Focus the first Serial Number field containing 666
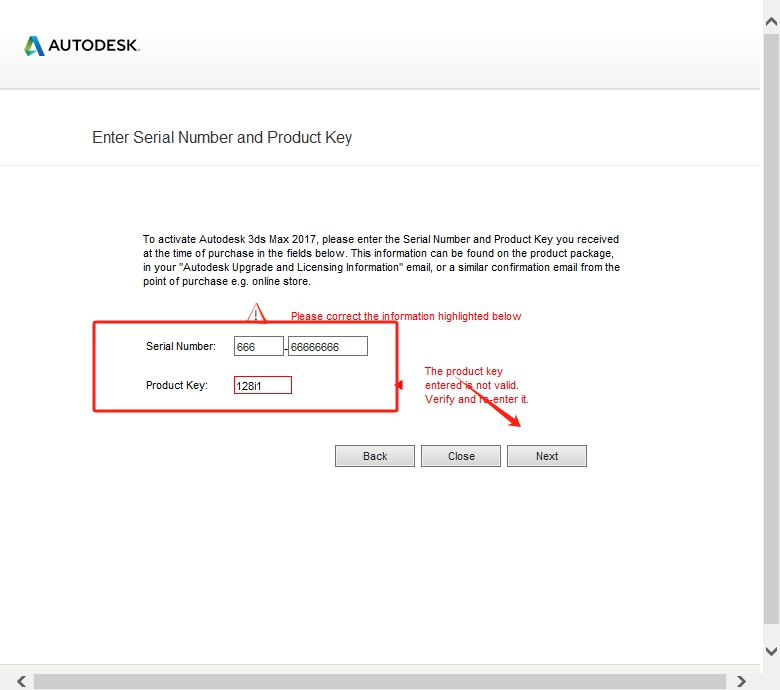Image resolution: width=780 pixels, height=690 pixels. 258,347
